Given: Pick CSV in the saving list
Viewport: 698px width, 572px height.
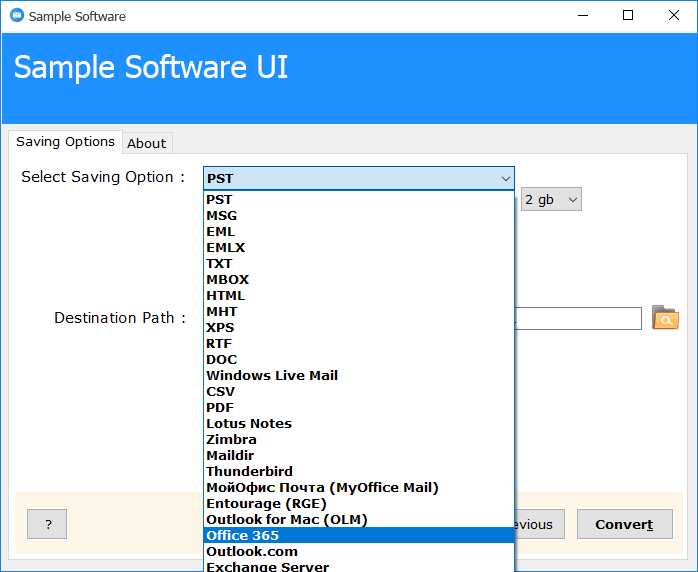Looking at the screenshot, I should pyautogui.click(x=359, y=392).
